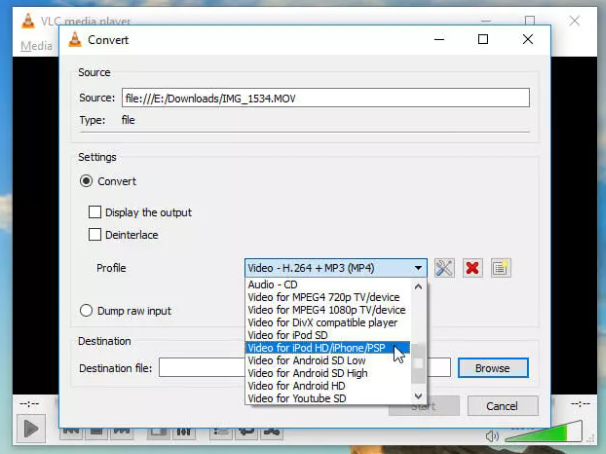Choose the Audio - CD profile
This screenshot has height=454, width=606.
(x=328, y=285)
